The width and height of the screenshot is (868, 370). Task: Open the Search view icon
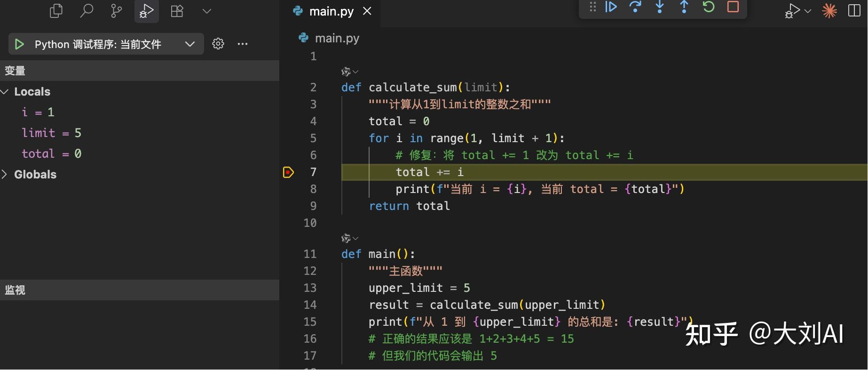pos(87,11)
